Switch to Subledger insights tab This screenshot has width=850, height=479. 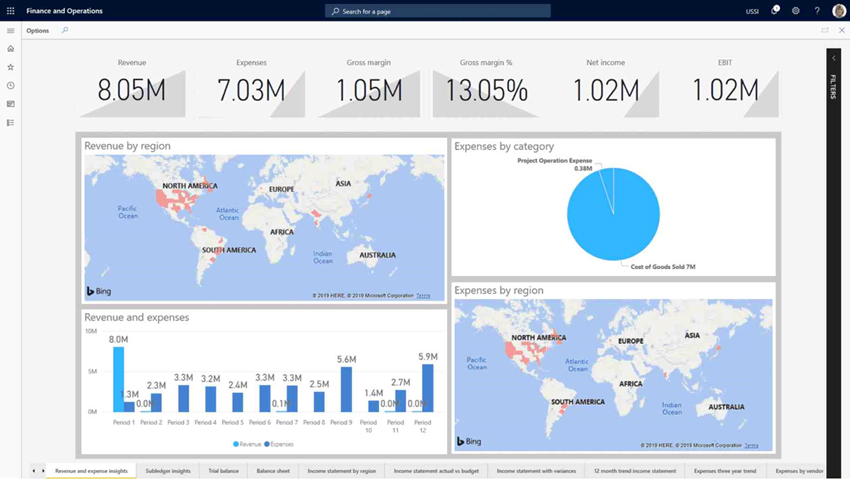pyautogui.click(x=168, y=470)
